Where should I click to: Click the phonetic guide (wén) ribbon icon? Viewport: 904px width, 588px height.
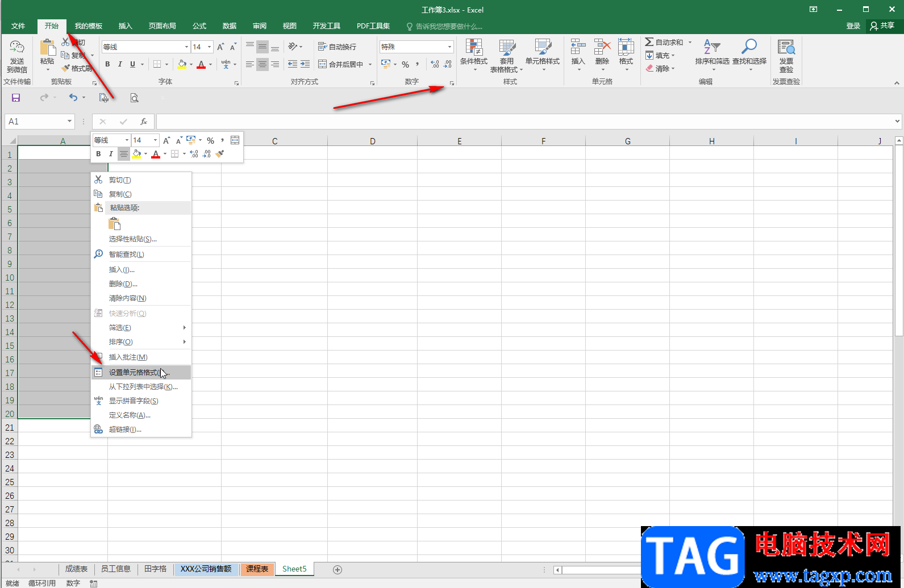tap(226, 64)
